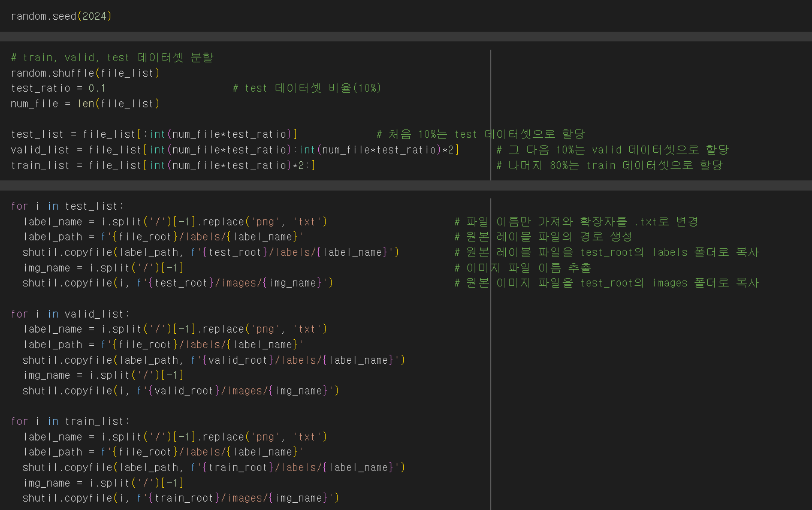Screen dimensions: 812x510
Task: Click the label_path line in the valid_list loop
Action: [163, 345]
